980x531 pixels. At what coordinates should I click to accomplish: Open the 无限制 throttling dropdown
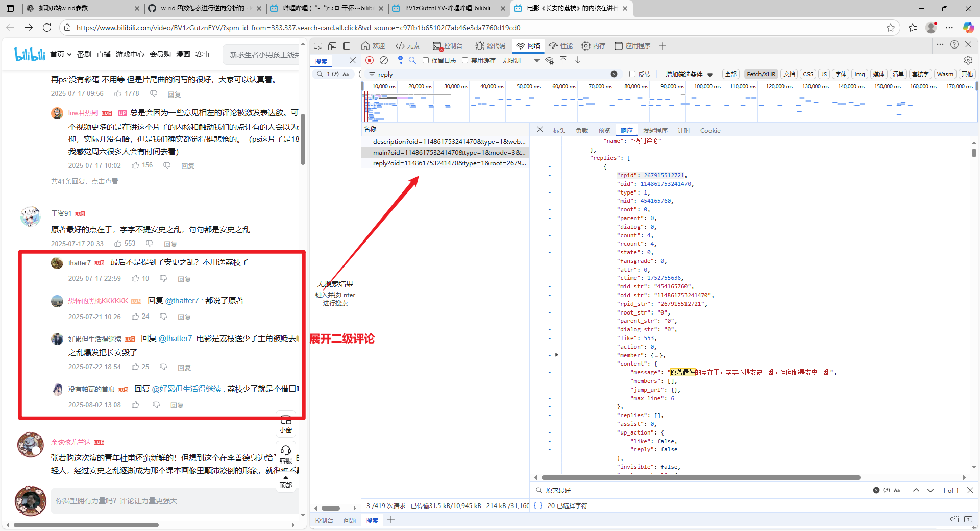(521, 60)
